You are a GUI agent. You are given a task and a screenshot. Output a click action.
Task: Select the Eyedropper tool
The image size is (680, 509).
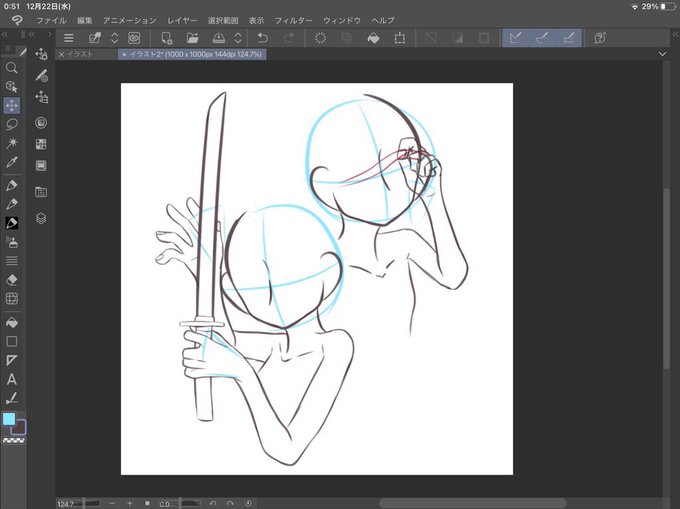pos(12,162)
